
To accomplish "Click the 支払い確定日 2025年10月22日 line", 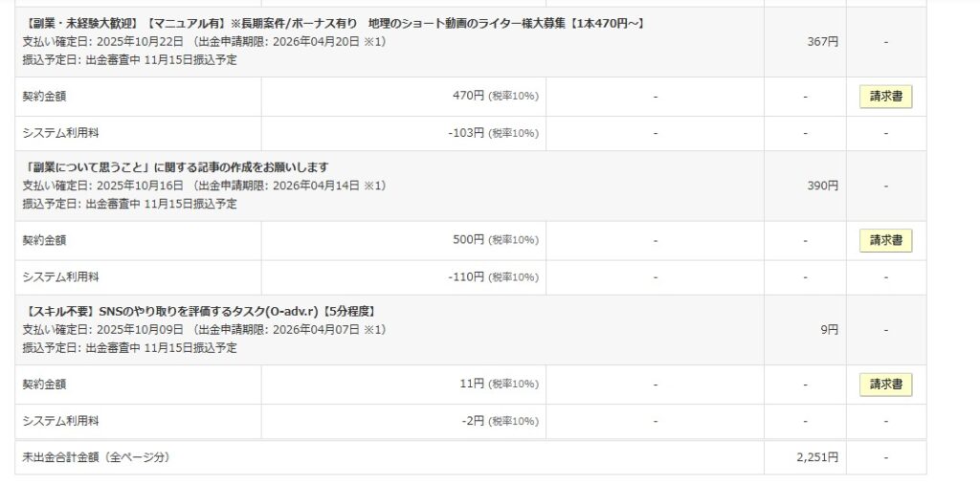I will click(x=204, y=42).
